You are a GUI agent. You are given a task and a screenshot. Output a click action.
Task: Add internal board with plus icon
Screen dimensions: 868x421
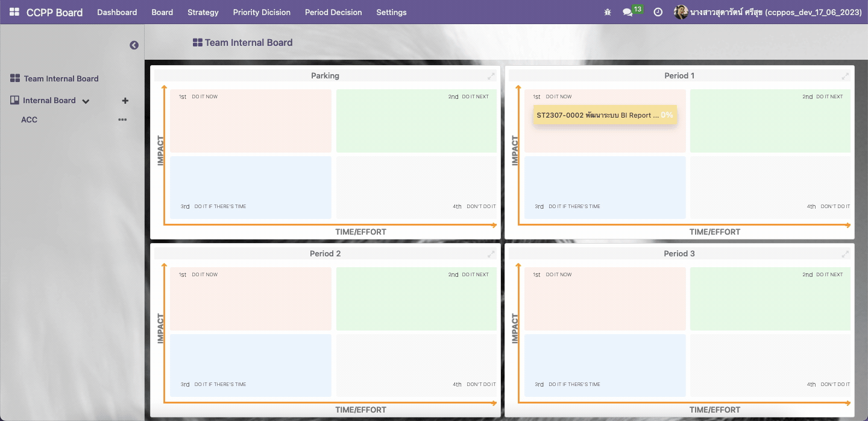[125, 101]
